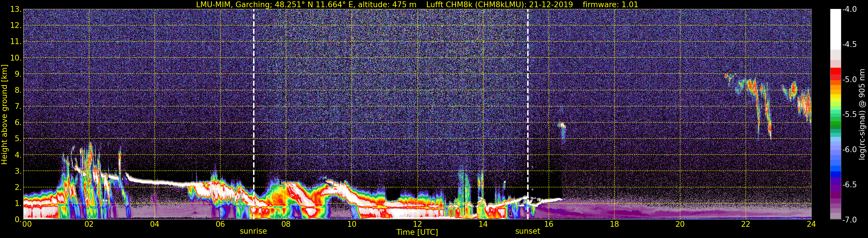Viewport: 868px width, 238px height.
Task: Click the -5.5 colorbar tick label
Action: click(x=849, y=115)
